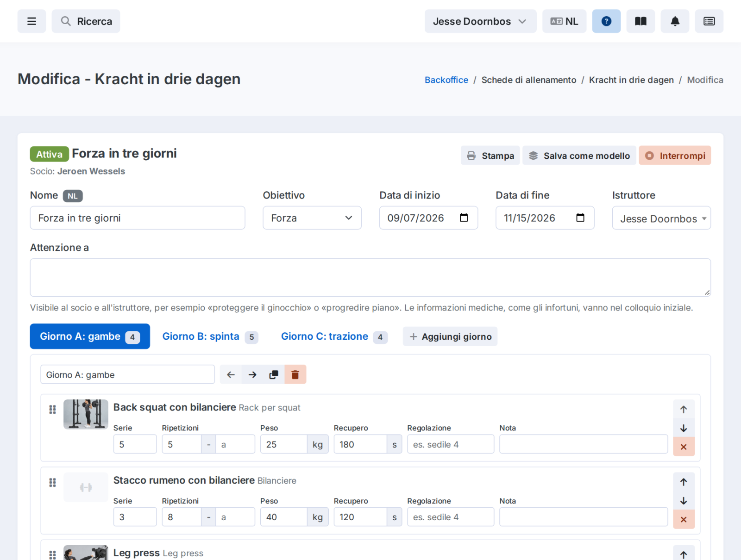Screen dimensions: 741x560
Task: Move day left with left arrow
Action: [231, 374]
